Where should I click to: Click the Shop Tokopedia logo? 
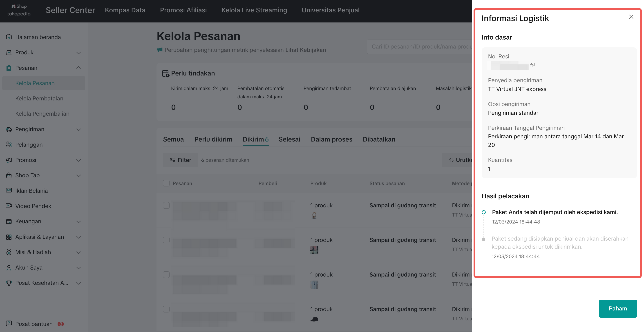(x=19, y=10)
